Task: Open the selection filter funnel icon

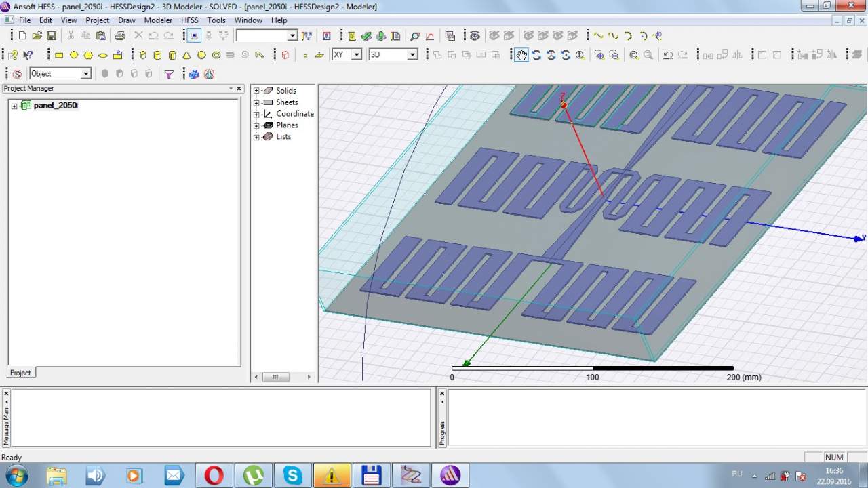Action: 169,74
